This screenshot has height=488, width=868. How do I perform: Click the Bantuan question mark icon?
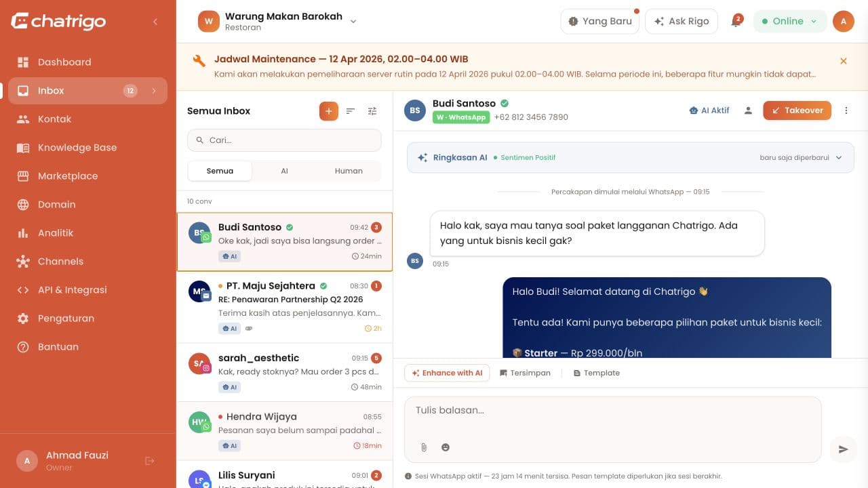pyautogui.click(x=23, y=347)
